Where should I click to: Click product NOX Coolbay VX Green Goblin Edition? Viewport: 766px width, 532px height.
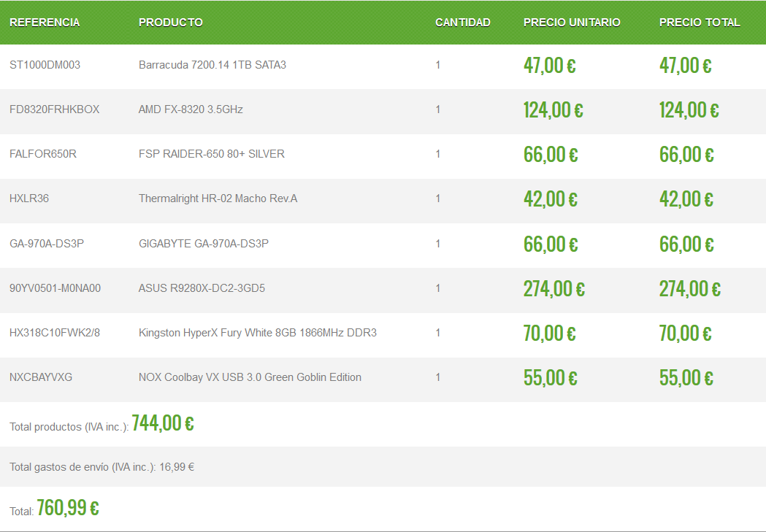point(250,377)
